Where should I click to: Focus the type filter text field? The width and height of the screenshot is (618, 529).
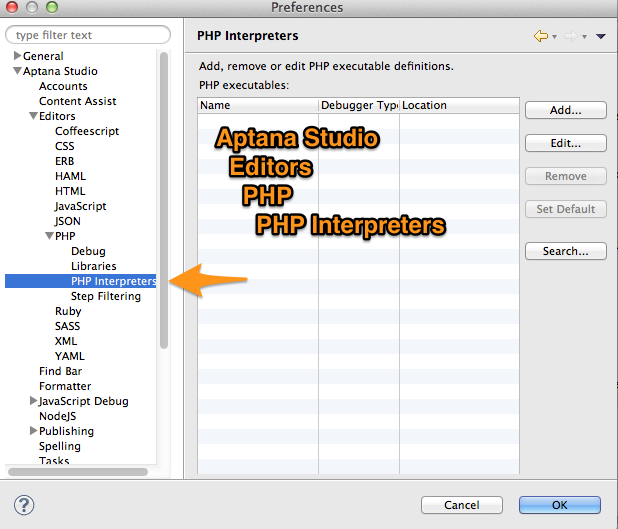88,35
